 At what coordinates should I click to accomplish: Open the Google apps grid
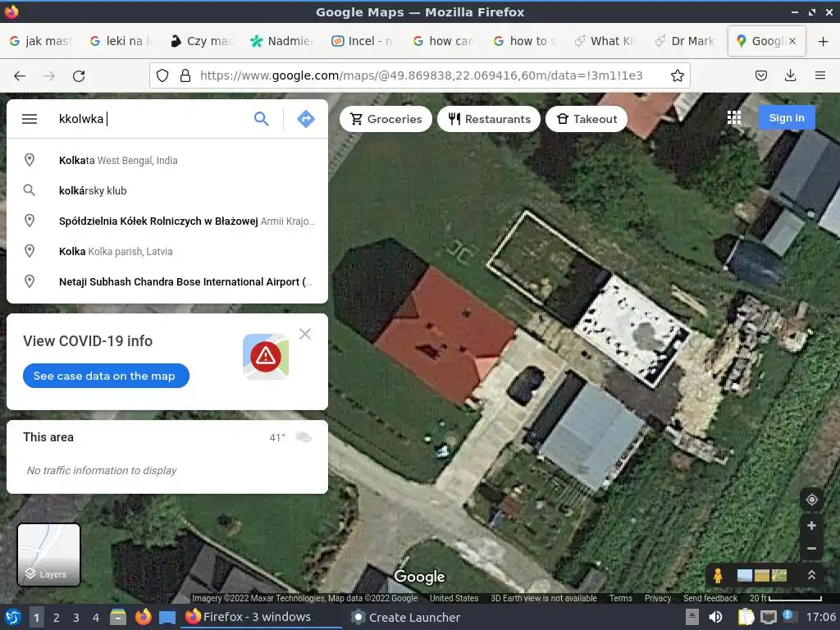coord(734,118)
